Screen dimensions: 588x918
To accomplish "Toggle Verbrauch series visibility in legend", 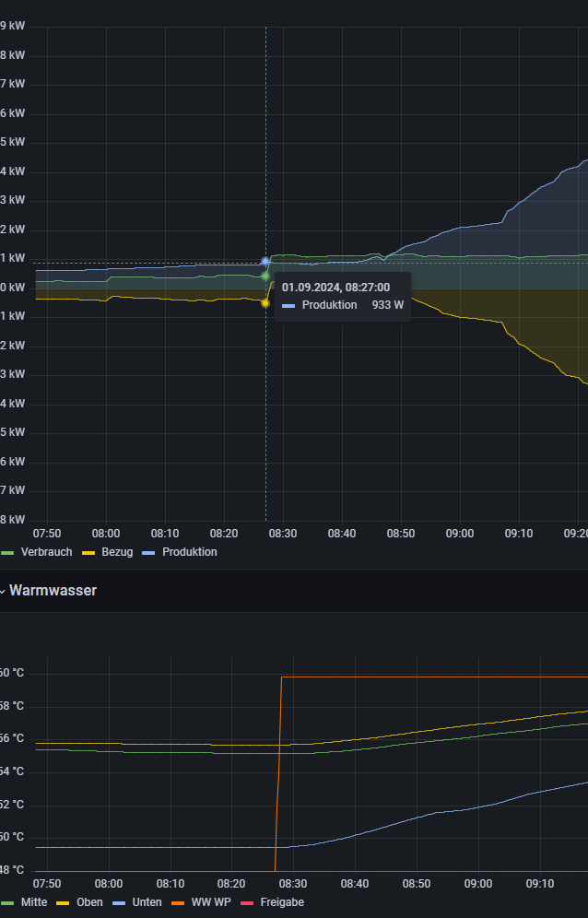I will (46, 552).
